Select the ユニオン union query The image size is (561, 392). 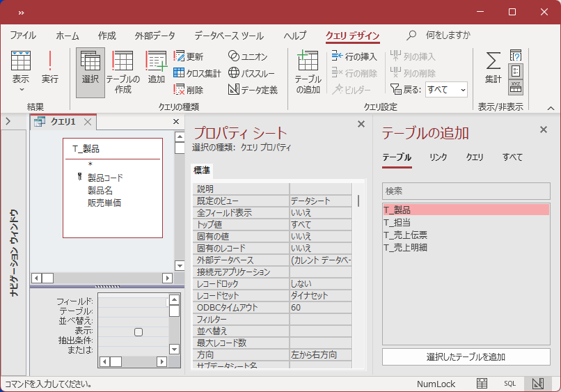tap(248, 56)
